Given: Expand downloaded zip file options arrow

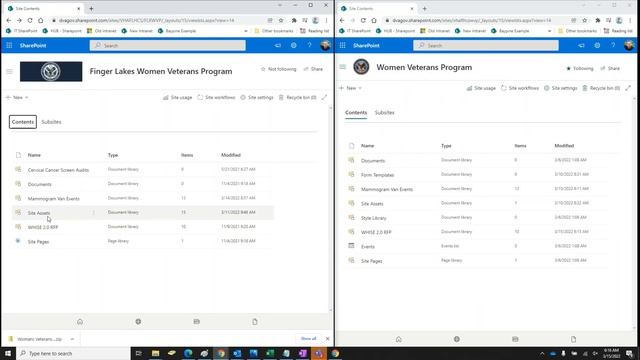Looking at the screenshot, I should click(72, 339).
